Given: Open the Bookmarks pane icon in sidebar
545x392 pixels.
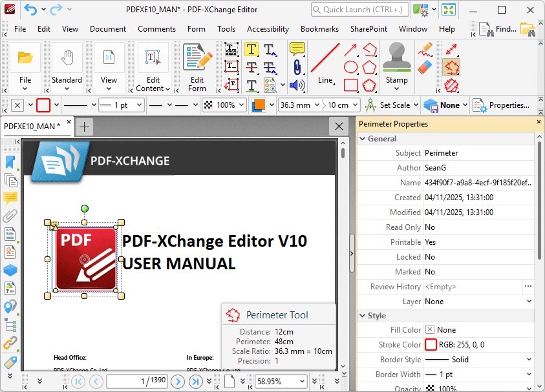Looking at the screenshot, I should (x=10, y=162).
